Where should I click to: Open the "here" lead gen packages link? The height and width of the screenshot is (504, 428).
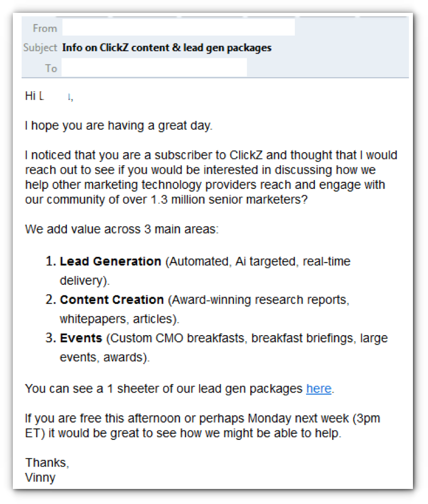319,389
